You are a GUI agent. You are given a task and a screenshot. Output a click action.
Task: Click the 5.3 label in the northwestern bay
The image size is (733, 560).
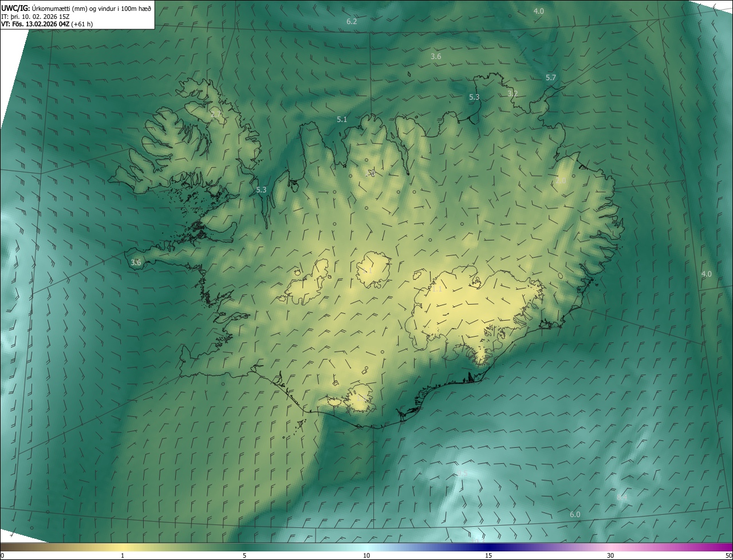tap(261, 190)
